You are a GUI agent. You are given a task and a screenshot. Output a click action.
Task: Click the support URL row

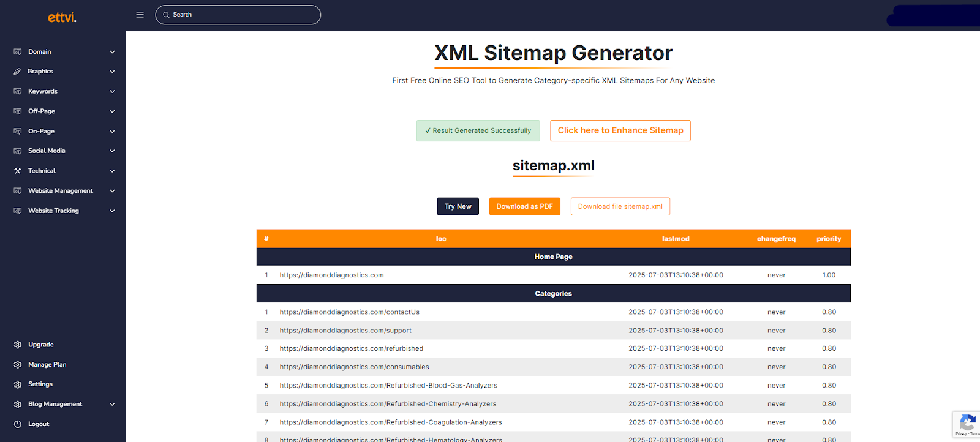tap(554, 331)
